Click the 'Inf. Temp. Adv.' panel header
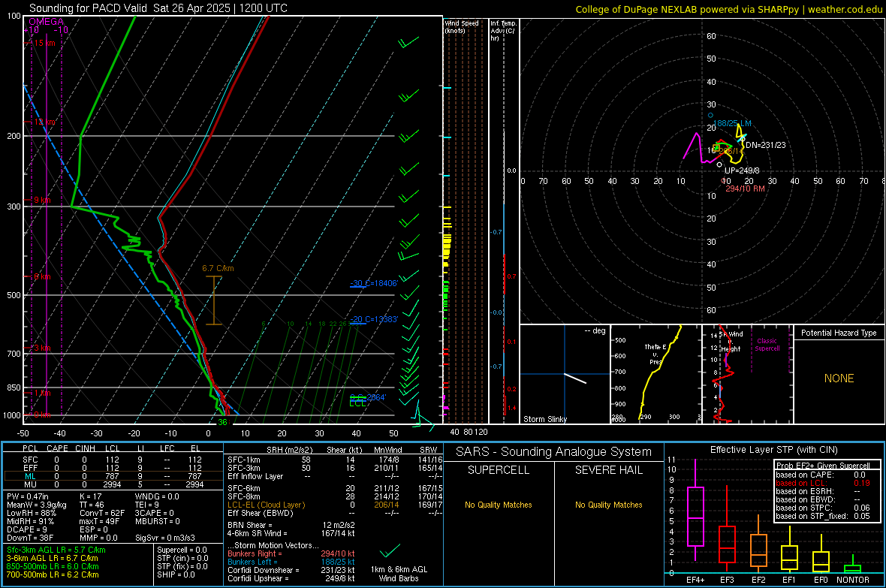886x588 pixels. click(x=503, y=31)
